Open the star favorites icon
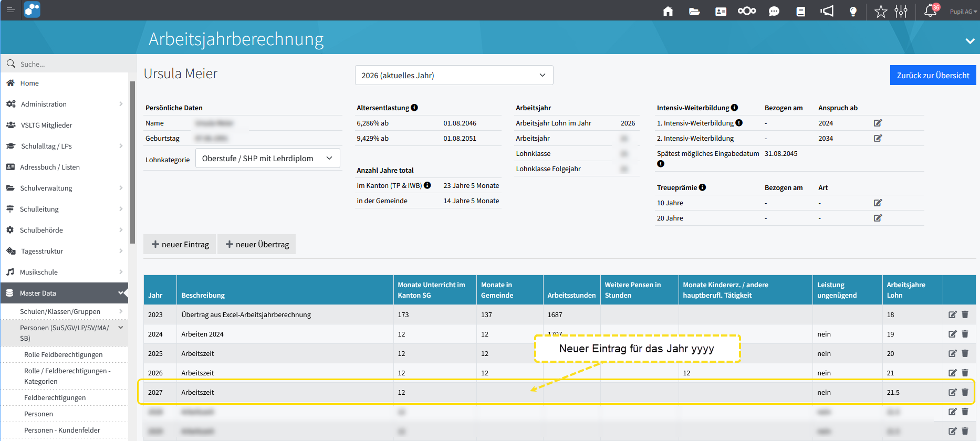980x441 pixels. 881,11
